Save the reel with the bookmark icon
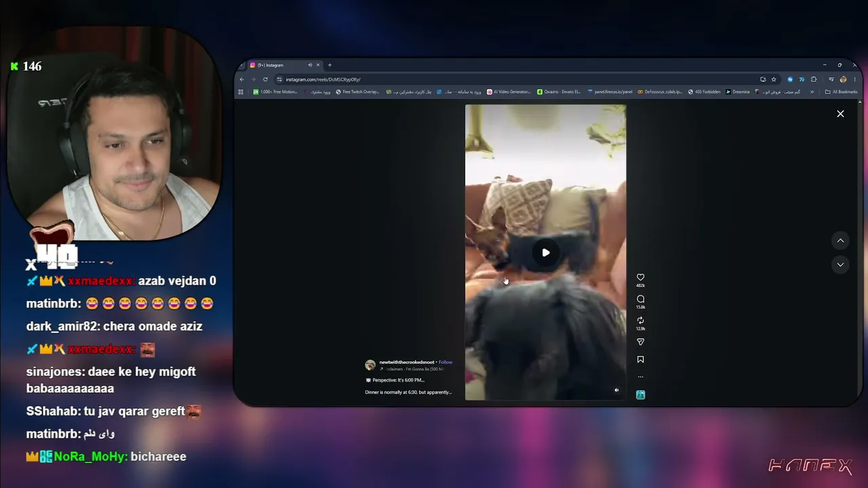 [x=640, y=360]
